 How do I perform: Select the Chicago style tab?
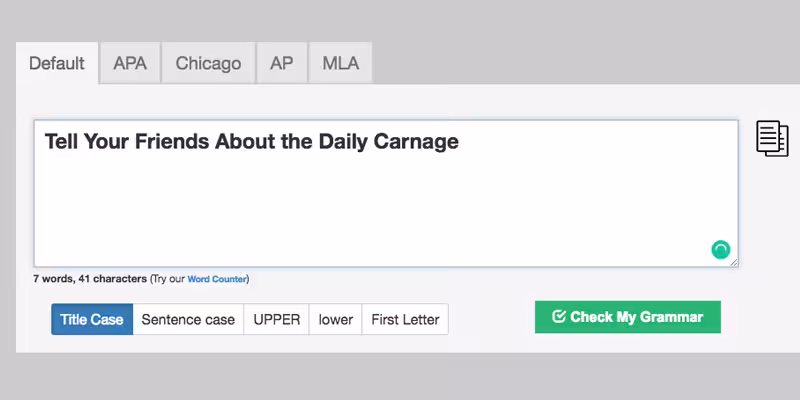pyautogui.click(x=208, y=63)
